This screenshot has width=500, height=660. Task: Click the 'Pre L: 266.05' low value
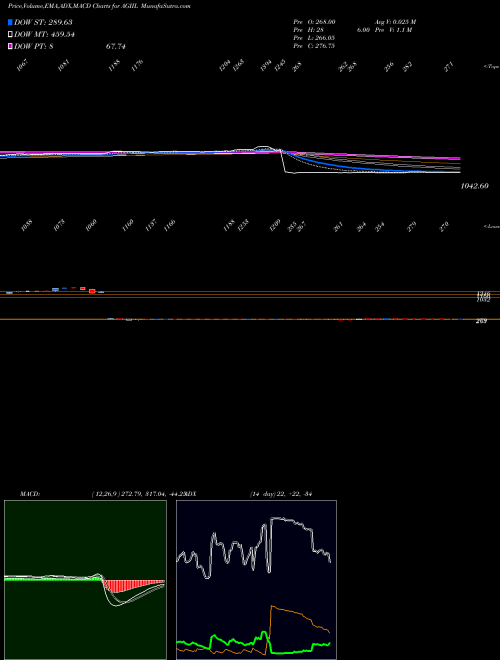pyautogui.click(x=314, y=38)
